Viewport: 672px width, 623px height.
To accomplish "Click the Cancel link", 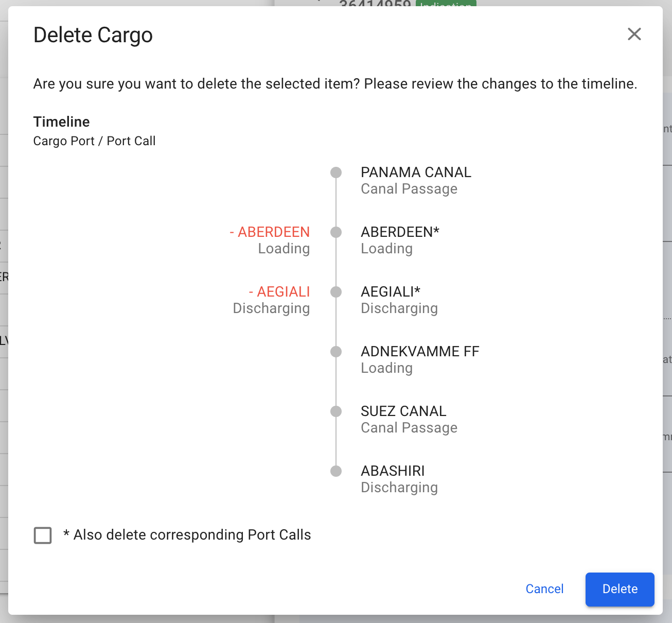I will (544, 589).
